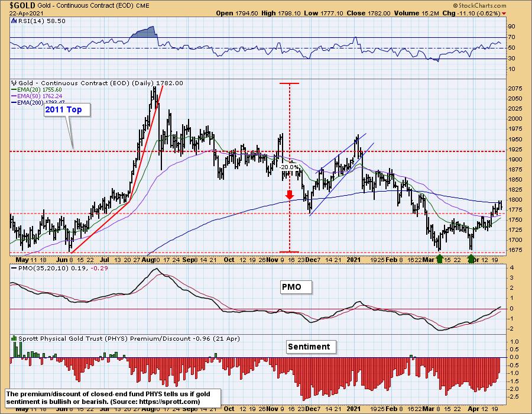Click the 'Gold - Continuous Contract (EOD) CME' header subtitle
Viewport: 532px width, 414px height.
pyautogui.click(x=93, y=6)
